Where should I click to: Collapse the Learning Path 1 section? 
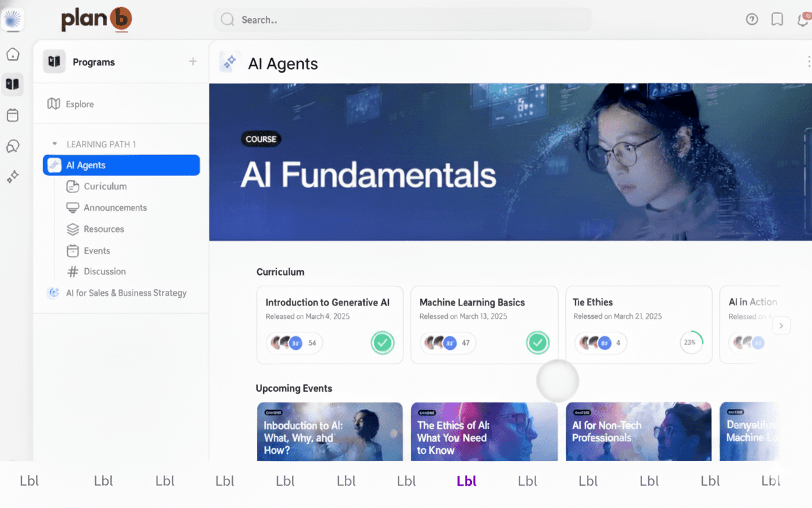tap(55, 144)
